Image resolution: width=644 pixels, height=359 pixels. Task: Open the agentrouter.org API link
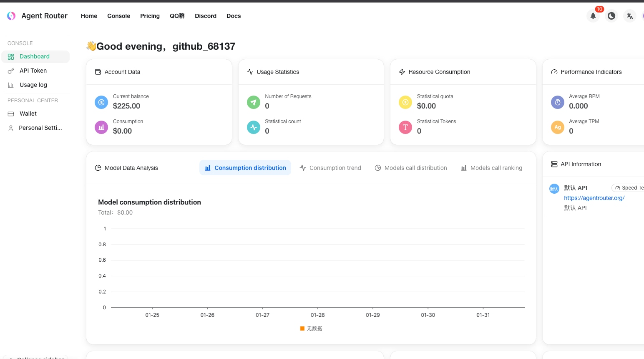pos(594,198)
